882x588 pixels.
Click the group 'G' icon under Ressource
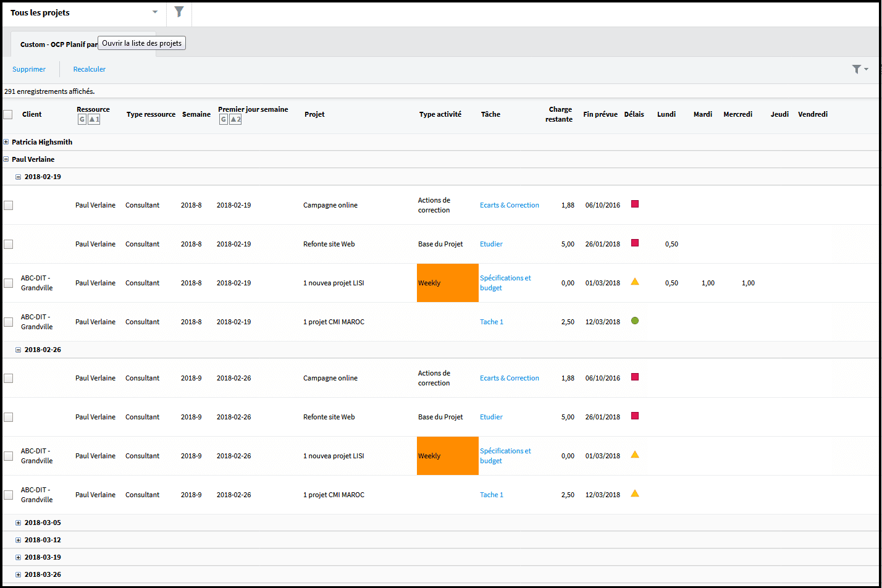(82, 120)
